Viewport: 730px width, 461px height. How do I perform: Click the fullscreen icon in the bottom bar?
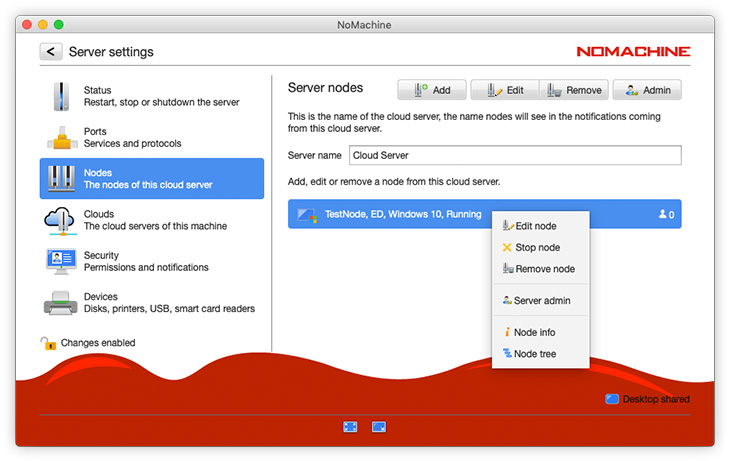350,427
